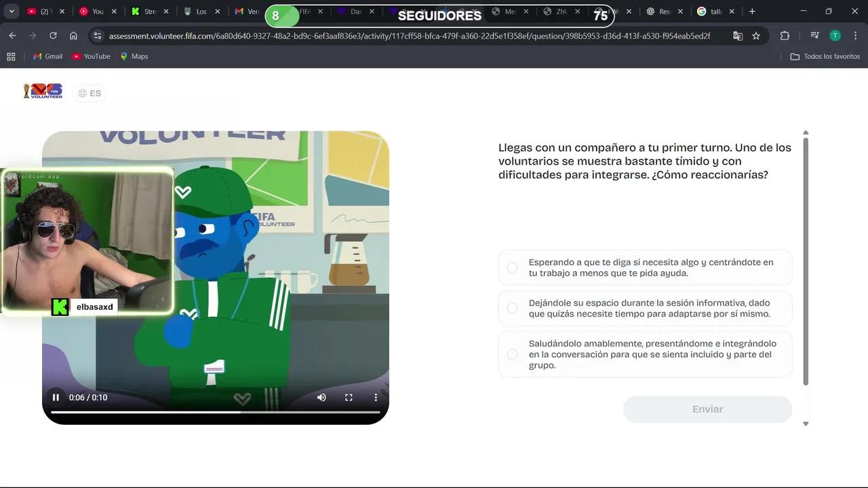Open YouTube bookmark
868x488 pixels.
92,56
